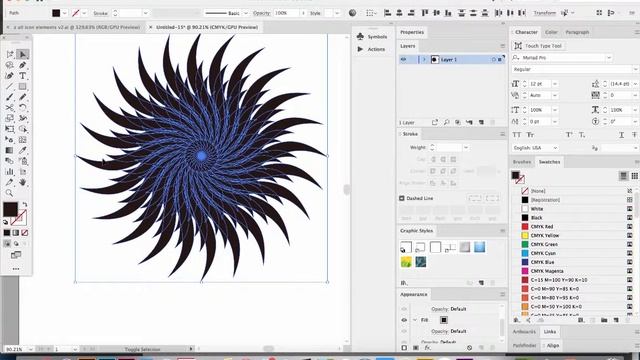The image size is (640, 360).
Task: Open the Auto kerning dropdown
Action: pyautogui.click(x=555, y=95)
